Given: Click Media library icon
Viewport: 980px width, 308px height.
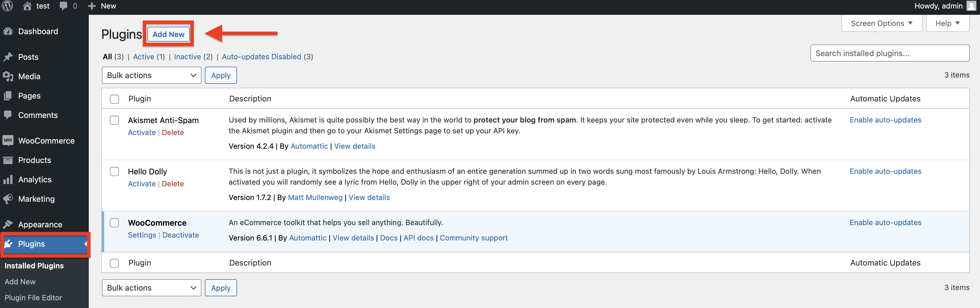Looking at the screenshot, I should coord(8,76).
